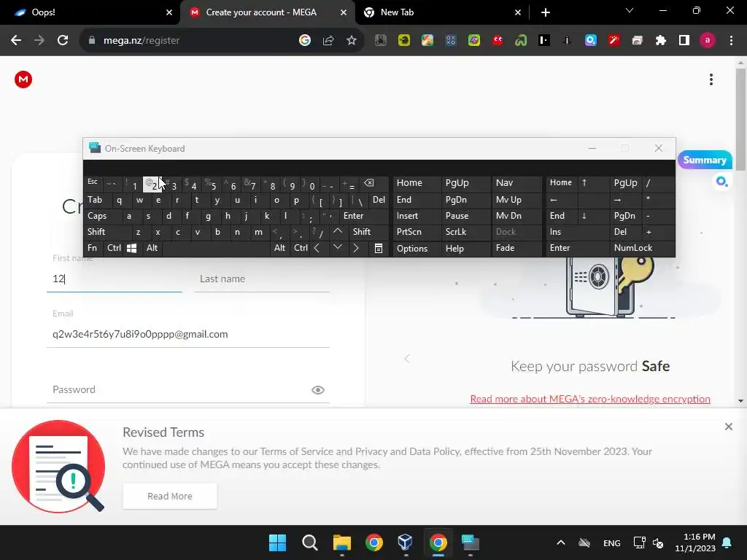Open MEGA's zero-knowledge encryption link
Screen dimensions: 747x560
[x=589, y=399]
